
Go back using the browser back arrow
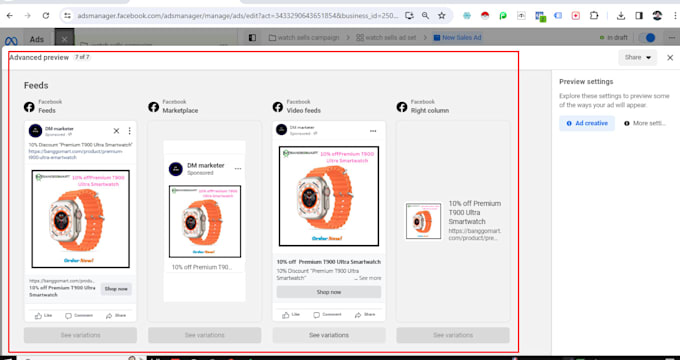10,16
